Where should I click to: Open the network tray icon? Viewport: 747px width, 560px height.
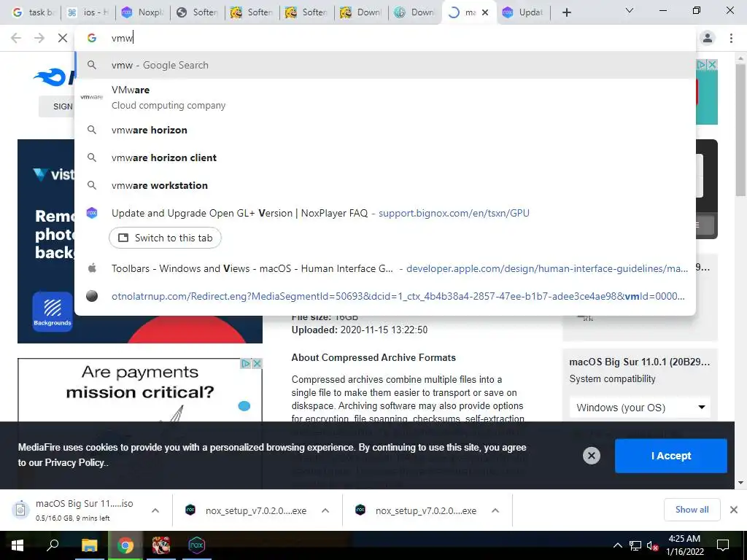tap(635, 545)
